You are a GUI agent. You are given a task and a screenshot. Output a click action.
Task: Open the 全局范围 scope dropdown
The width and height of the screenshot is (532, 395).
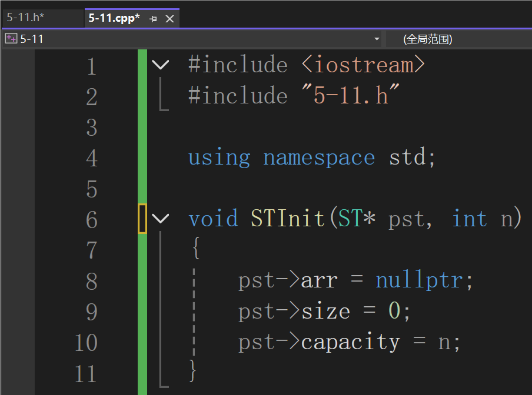458,39
